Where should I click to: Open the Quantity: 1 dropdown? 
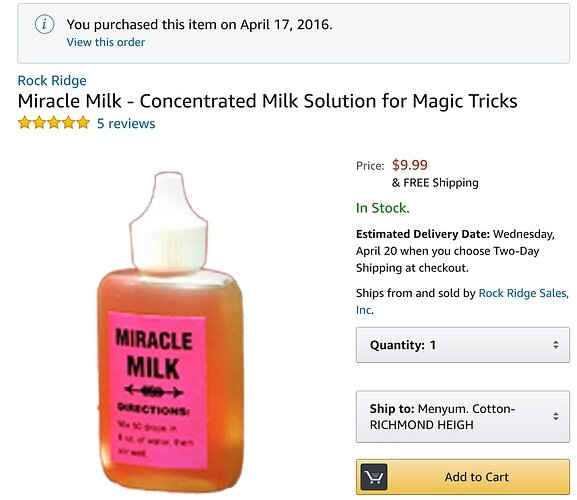pyautogui.click(x=463, y=345)
